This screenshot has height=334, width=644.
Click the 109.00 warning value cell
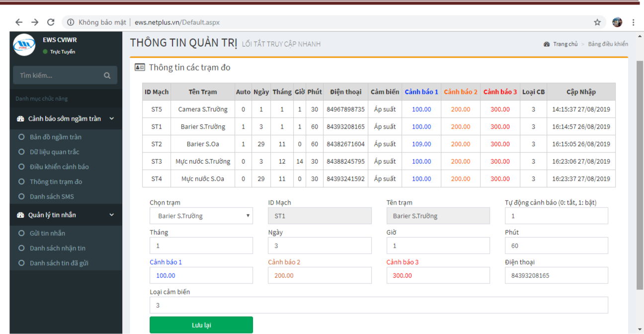421,144
